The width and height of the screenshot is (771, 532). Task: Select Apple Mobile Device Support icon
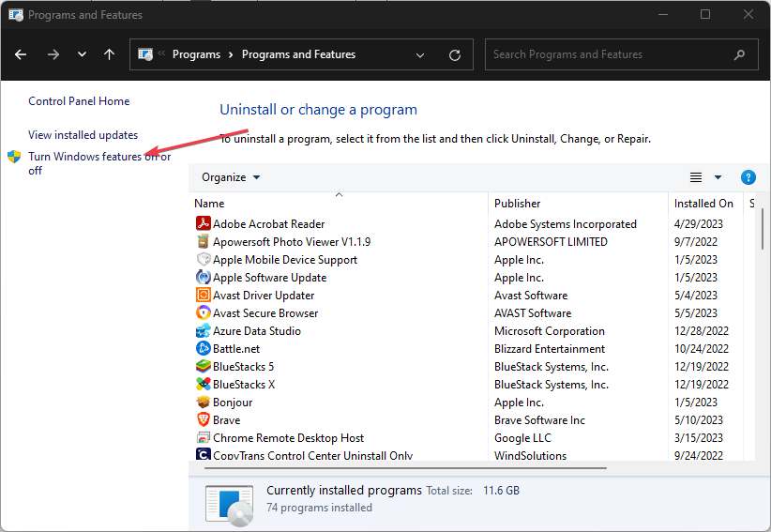pyautogui.click(x=204, y=259)
